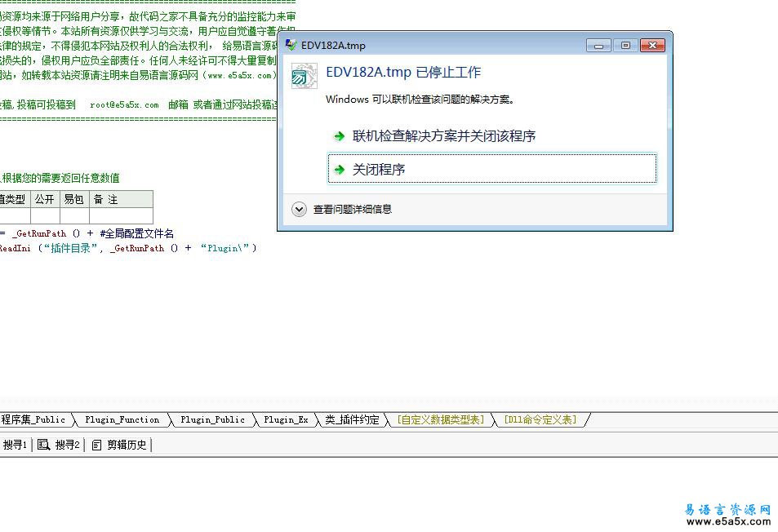Open the 搜寻1 panel tab
Viewport: 778px width, 532px height.
tap(15, 445)
